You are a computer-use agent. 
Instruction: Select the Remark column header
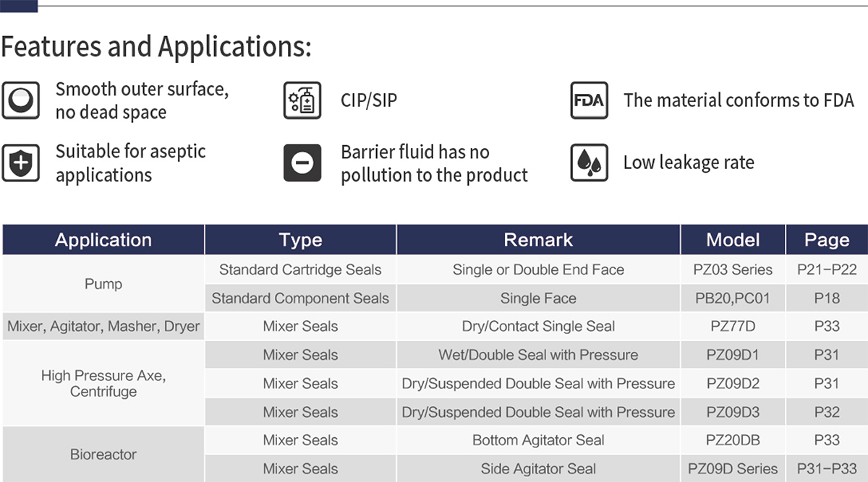(x=538, y=240)
